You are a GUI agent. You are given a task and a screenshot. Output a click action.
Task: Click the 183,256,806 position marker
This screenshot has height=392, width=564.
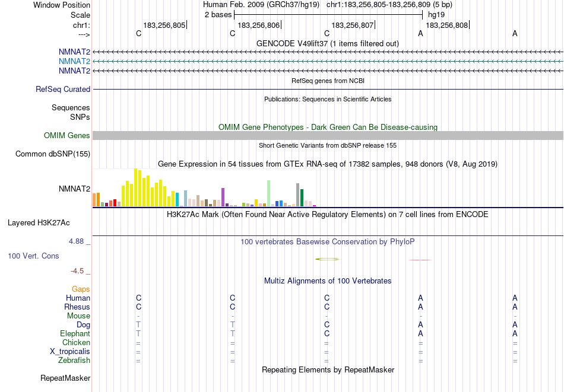click(x=259, y=25)
